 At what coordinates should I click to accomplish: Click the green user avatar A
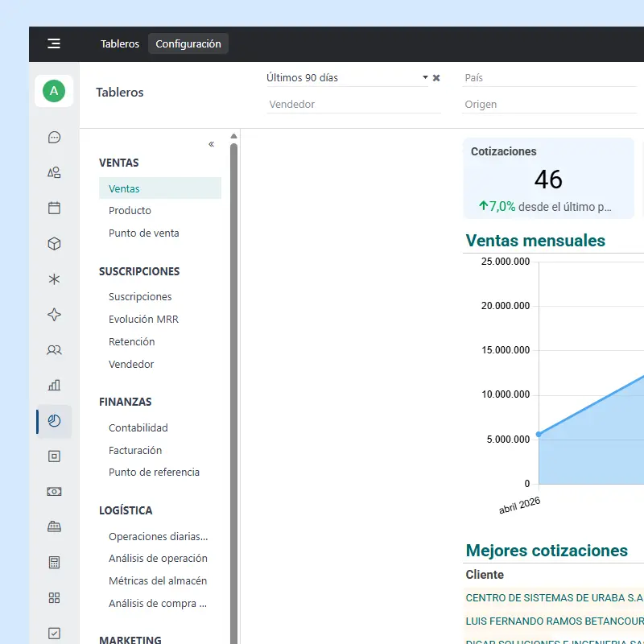pos(54,91)
